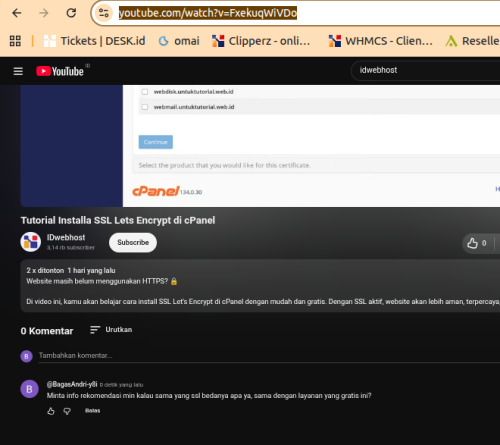Image resolution: width=500 pixels, height=445 pixels.
Task: Subscribe to the IDwebhost channel
Action: tap(133, 242)
